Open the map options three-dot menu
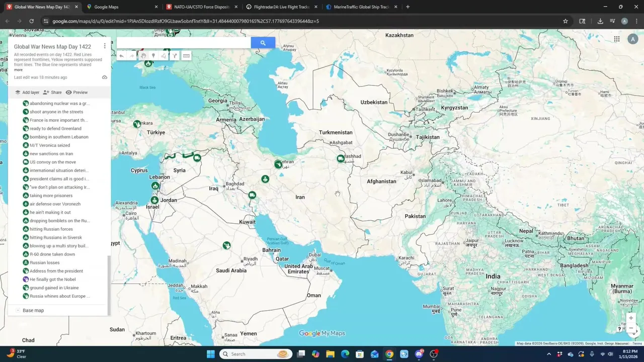This screenshot has height=362, width=644. click(x=105, y=46)
